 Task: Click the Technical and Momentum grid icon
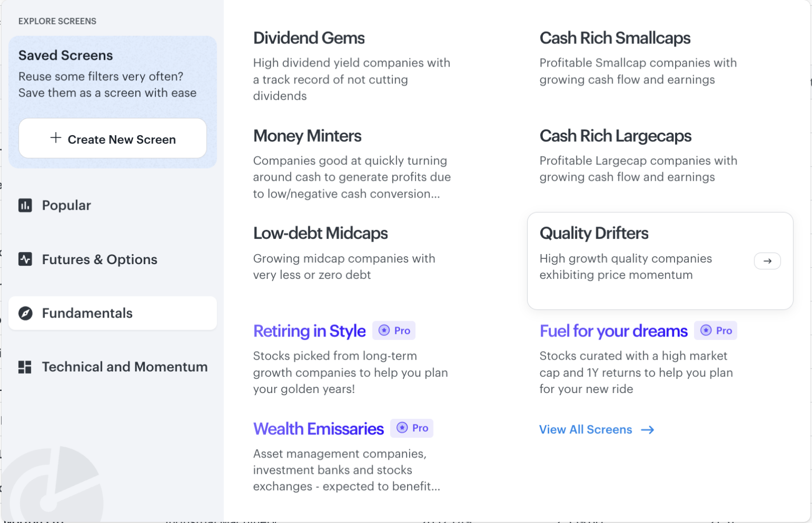point(25,367)
